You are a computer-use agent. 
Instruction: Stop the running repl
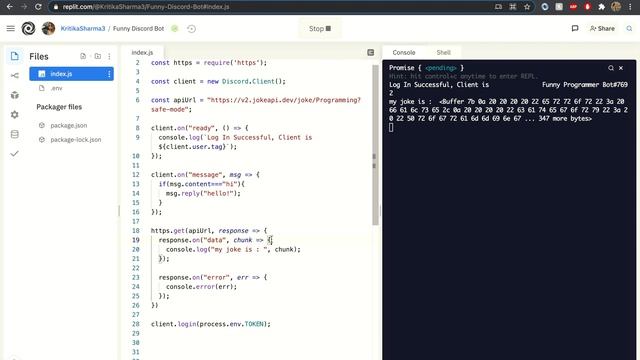tap(320, 29)
